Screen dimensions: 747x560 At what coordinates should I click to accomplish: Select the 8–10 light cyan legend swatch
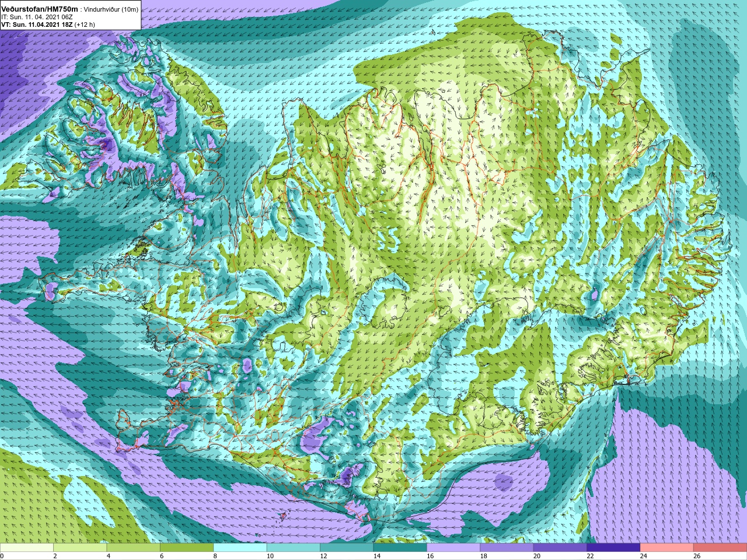pos(240,548)
